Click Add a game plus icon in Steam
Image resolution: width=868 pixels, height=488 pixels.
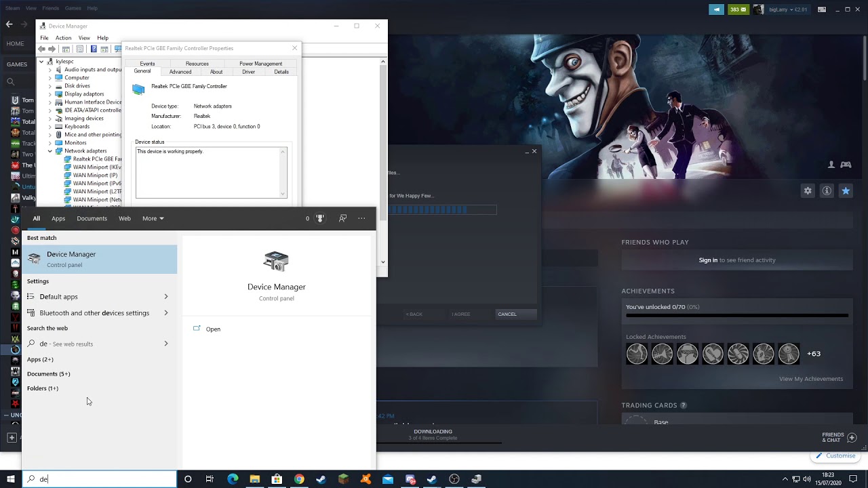(12, 438)
